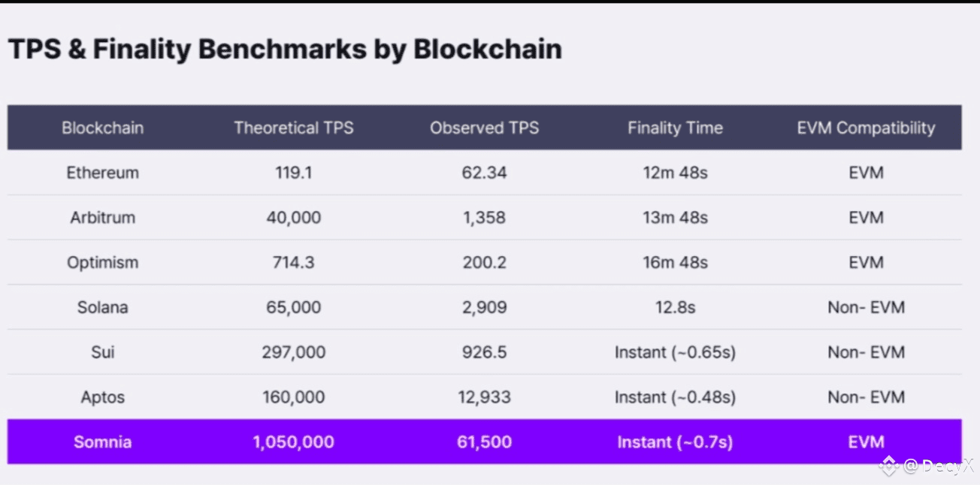This screenshot has height=485, width=980.
Task: Click the Solana blockchain name
Action: (102, 307)
